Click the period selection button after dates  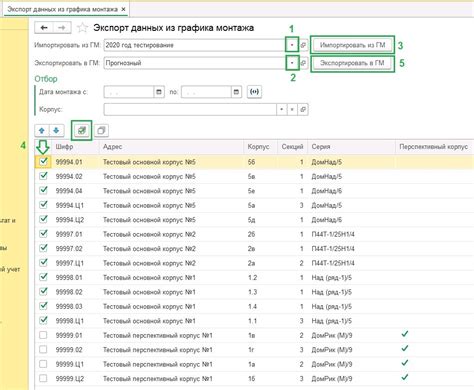coord(254,92)
